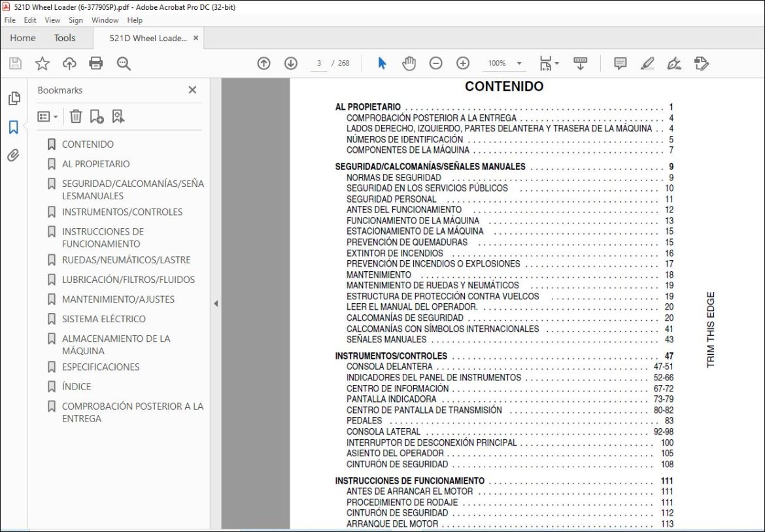Delete the selected bookmark with the trash icon
The image size is (765, 532).
click(76, 116)
